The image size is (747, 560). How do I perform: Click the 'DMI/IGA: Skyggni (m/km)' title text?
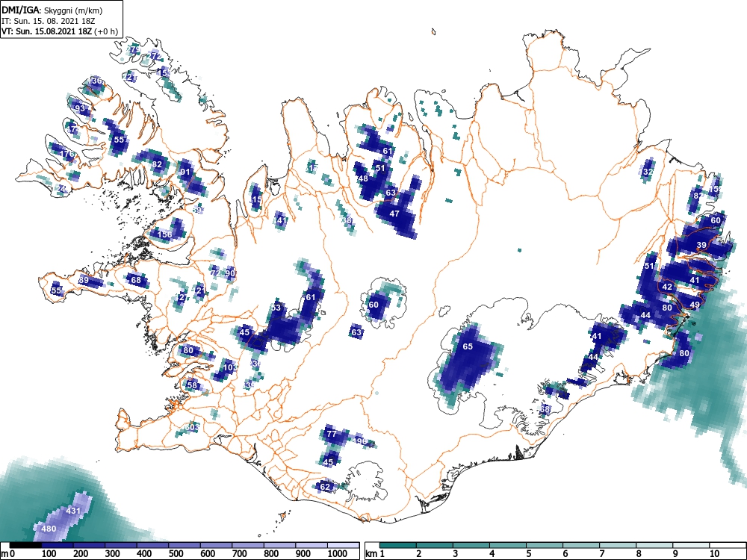pyautogui.click(x=52, y=10)
